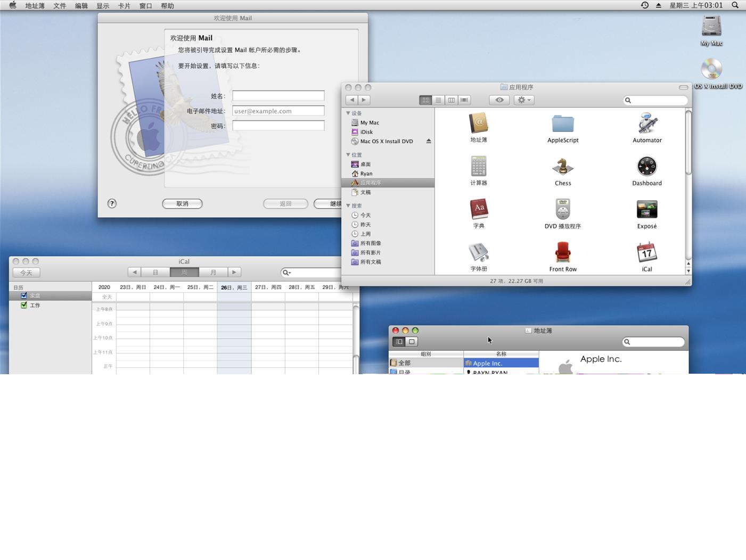This screenshot has height=560, width=746.
Task: Collapse the 设备 sidebar section
Action: [348, 113]
